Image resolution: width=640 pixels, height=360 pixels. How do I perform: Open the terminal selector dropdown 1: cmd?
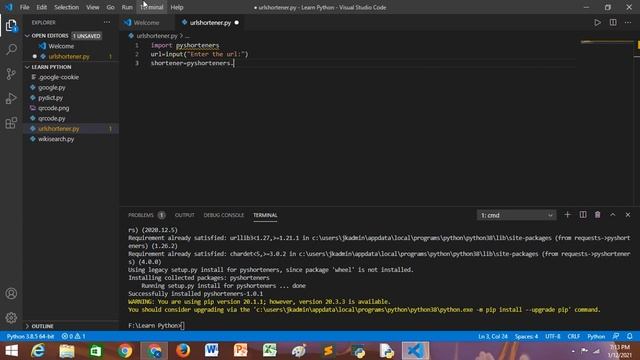[x=516, y=215]
